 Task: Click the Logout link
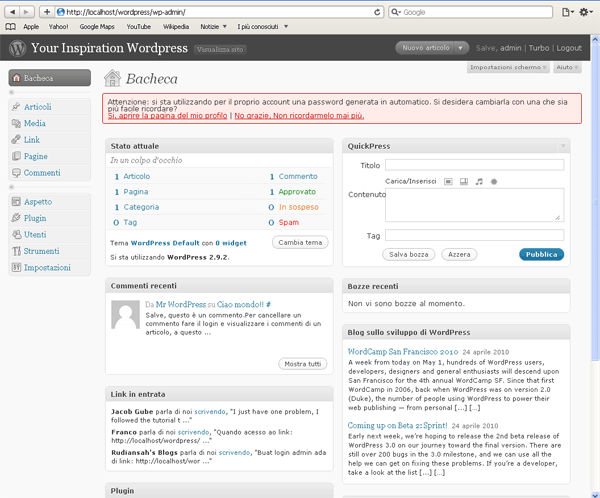pos(569,48)
